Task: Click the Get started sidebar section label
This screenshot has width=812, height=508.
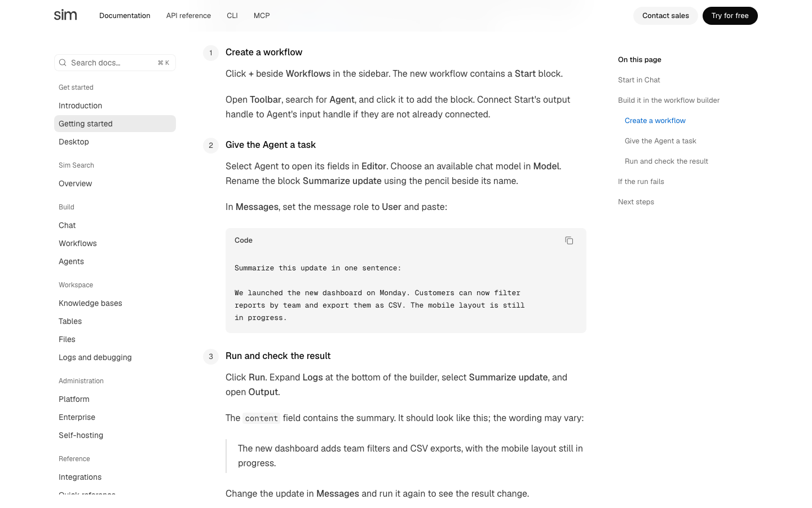Action: pos(76,87)
